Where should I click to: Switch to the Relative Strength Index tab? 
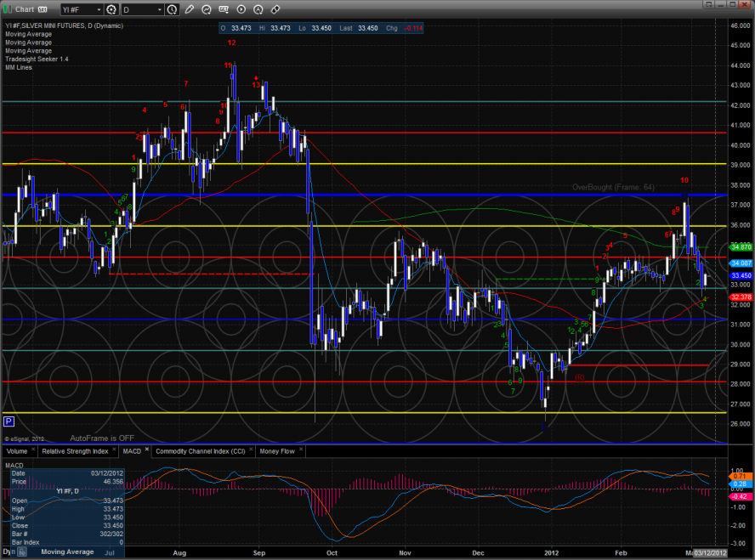point(76,450)
